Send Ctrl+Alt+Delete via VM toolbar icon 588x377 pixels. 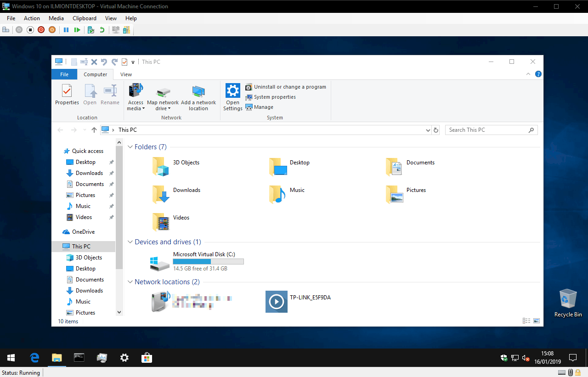coord(6,30)
